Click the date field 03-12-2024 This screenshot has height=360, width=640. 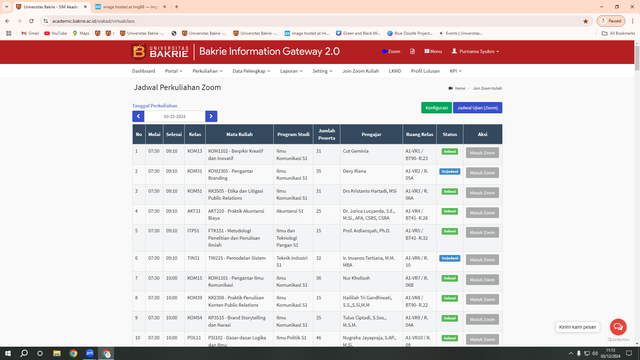tap(175, 116)
